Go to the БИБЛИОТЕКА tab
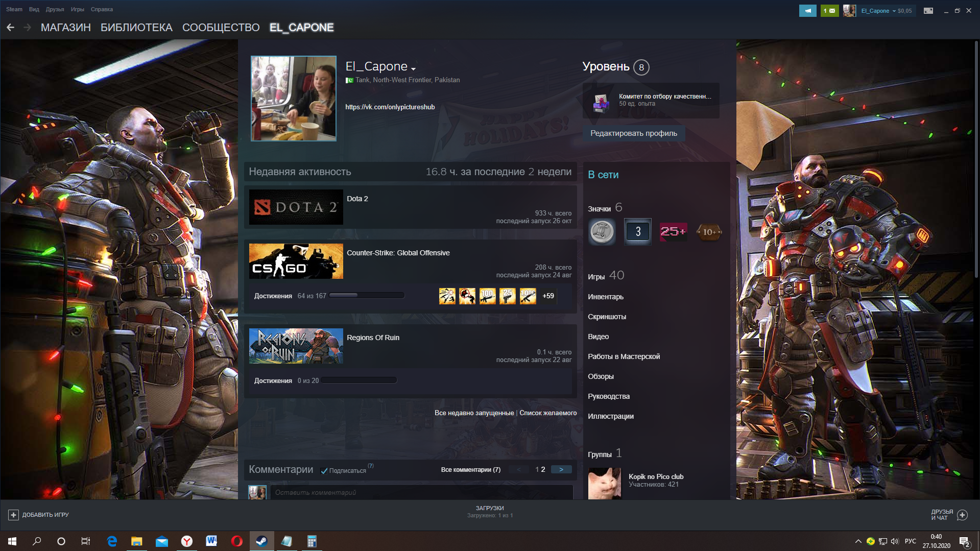 pyautogui.click(x=136, y=28)
